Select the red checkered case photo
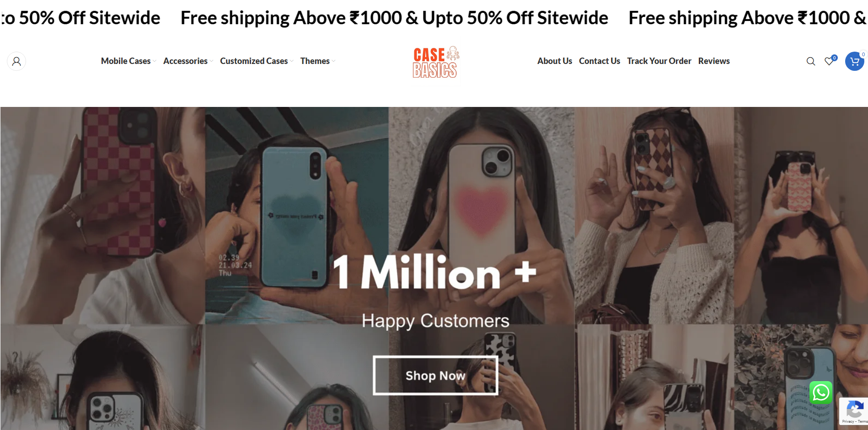The height and width of the screenshot is (430, 868). click(x=103, y=215)
